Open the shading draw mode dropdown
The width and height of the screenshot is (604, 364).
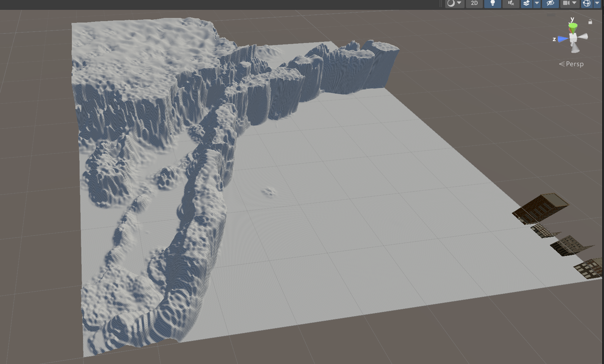click(454, 3)
